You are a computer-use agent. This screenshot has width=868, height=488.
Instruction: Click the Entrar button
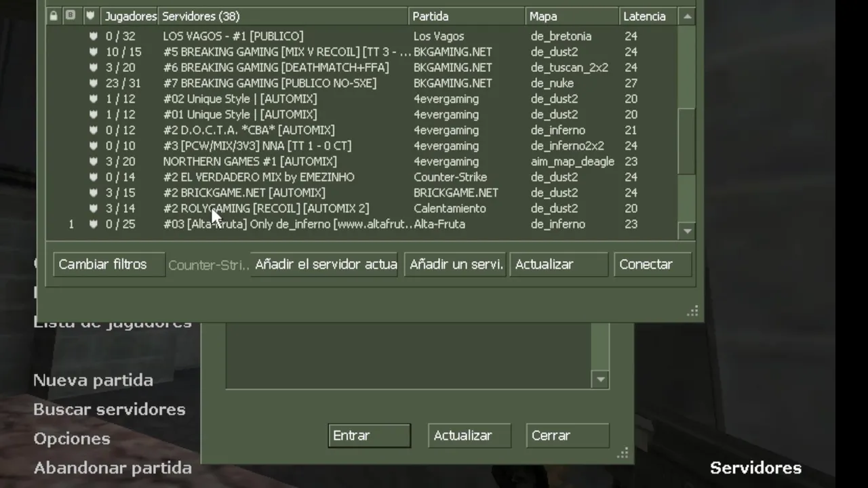pos(370,436)
